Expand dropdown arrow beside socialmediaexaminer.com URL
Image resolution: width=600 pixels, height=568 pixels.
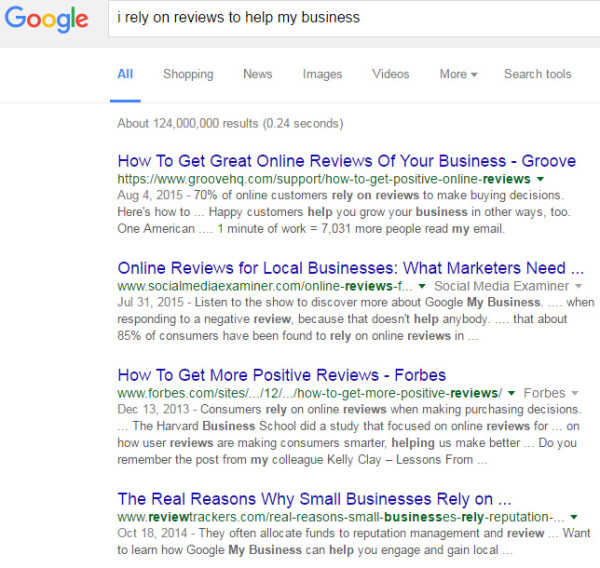click(x=422, y=286)
